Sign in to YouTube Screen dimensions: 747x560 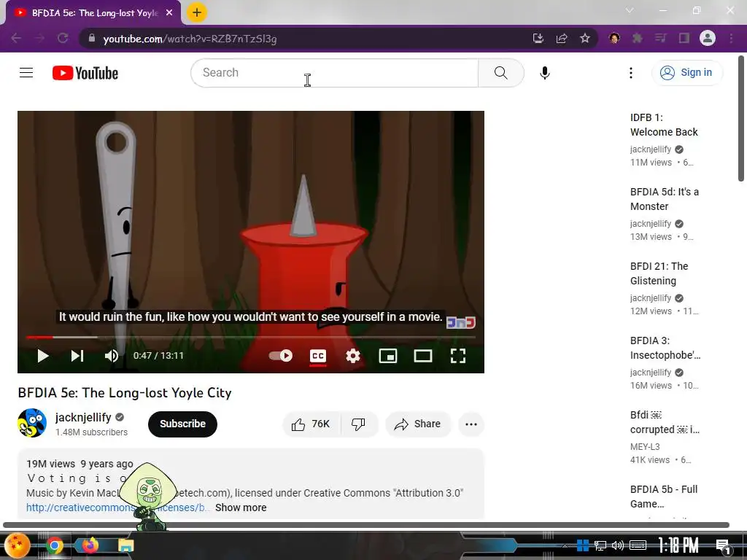click(x=686, y=73)
